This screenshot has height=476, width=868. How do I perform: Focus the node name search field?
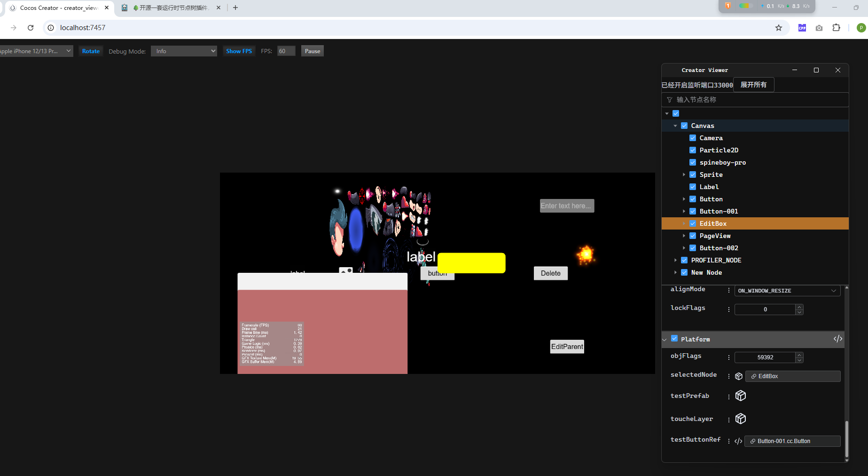click(x=755, y=100)
